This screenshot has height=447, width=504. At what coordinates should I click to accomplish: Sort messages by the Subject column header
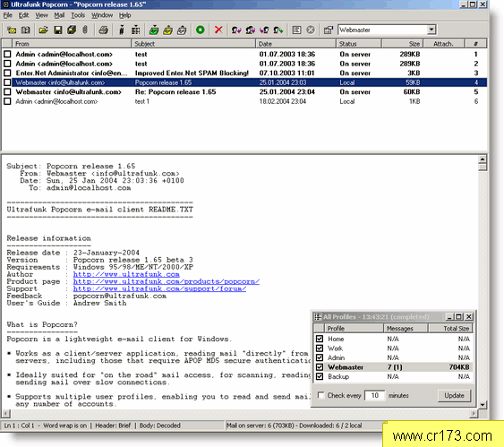[193, 44]
